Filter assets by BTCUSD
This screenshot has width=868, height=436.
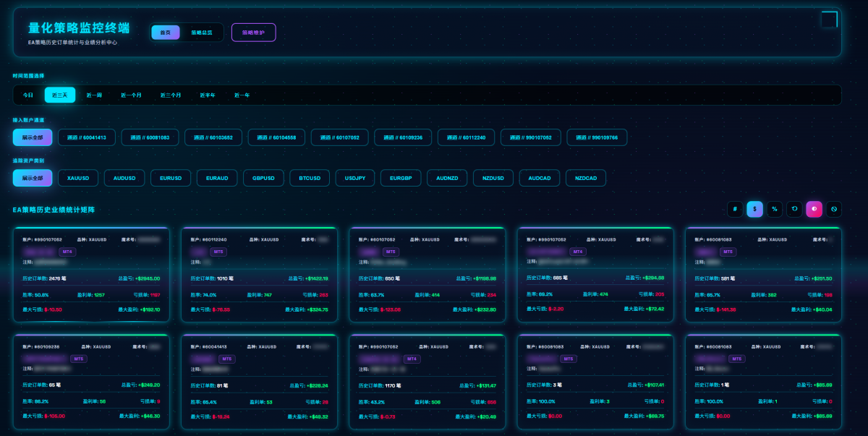[x=310, y=178]
